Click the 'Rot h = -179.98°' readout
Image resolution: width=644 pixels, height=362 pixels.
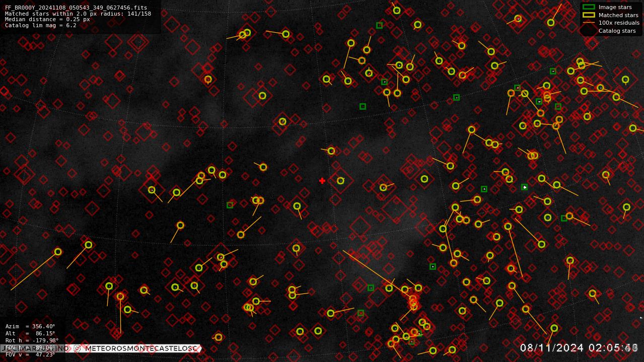click(x=32, y=340)
